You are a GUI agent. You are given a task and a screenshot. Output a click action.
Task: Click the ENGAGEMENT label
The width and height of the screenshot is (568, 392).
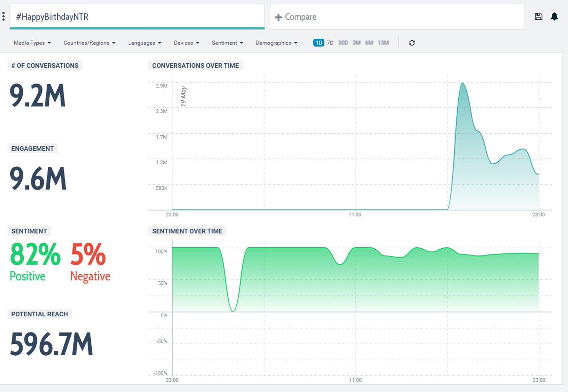pos(33,148)
